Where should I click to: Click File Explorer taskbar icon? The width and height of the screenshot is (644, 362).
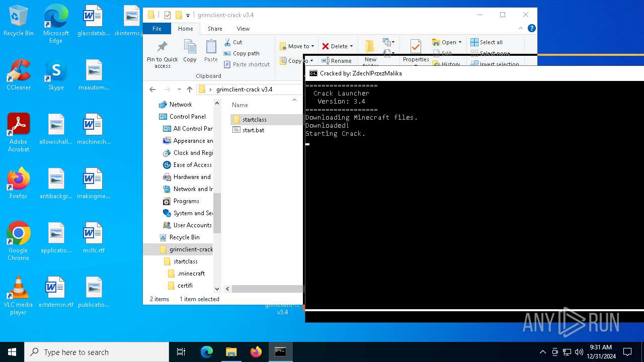tap(231, 352)
